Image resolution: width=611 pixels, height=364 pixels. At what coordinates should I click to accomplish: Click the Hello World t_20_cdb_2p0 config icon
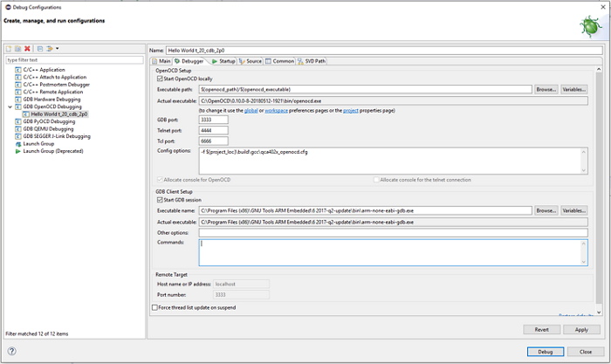[x=26, y=114]
